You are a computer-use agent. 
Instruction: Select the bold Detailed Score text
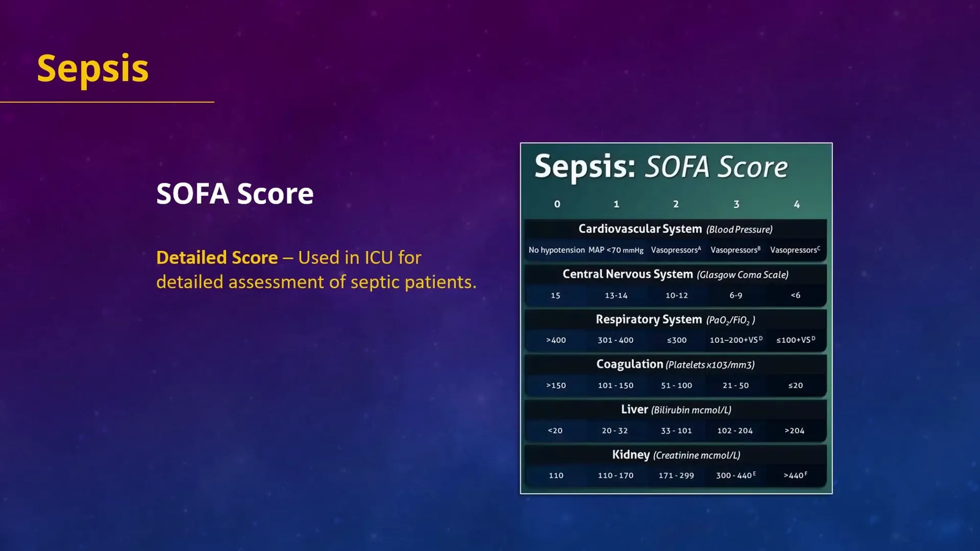[217, 258]
